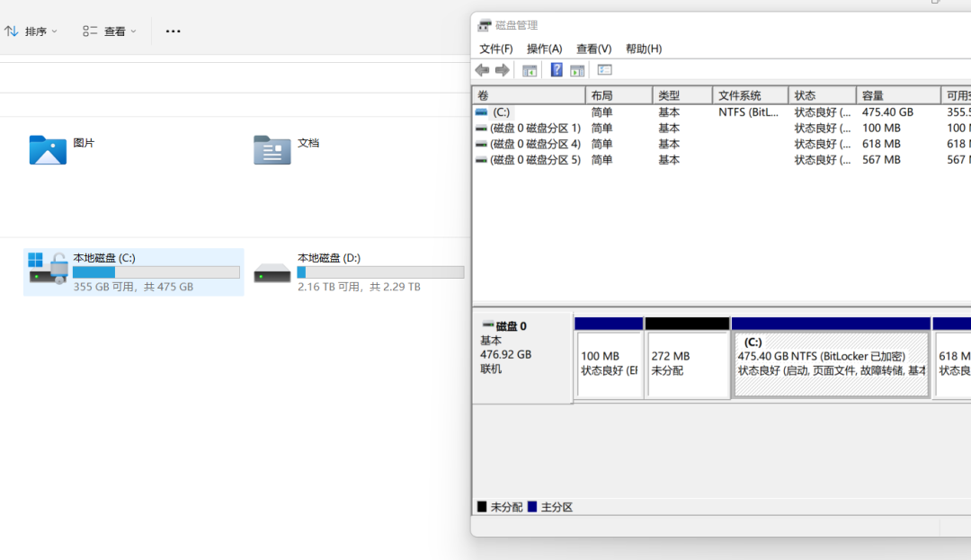
Task: Click the Local Disk (C:) usage bar
Action: coord(156,272)
